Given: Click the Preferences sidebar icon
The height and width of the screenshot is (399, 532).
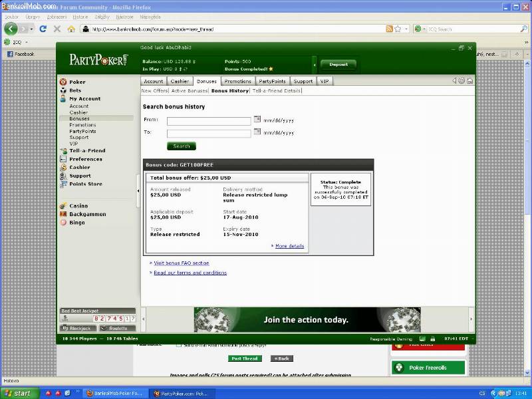Looking at the screenshot, I should (x=63, y=159).
